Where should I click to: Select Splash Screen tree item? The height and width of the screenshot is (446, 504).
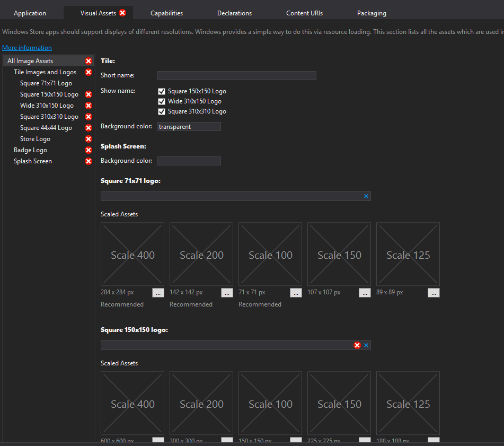click(33, 161)
